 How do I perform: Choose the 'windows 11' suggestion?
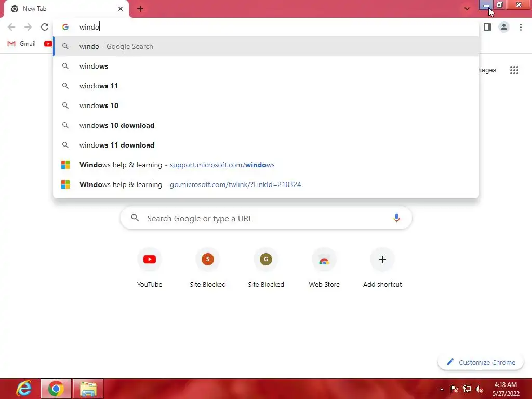[266, 86]
